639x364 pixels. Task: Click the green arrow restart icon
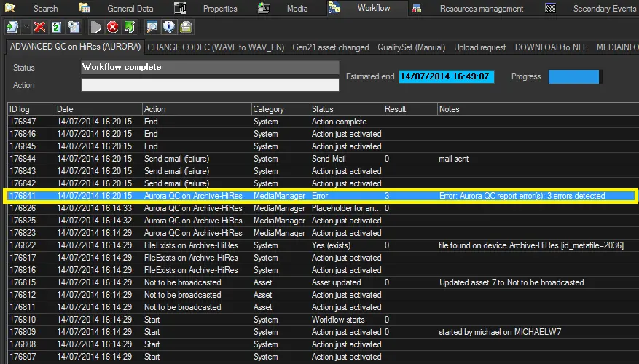[129, 28]
